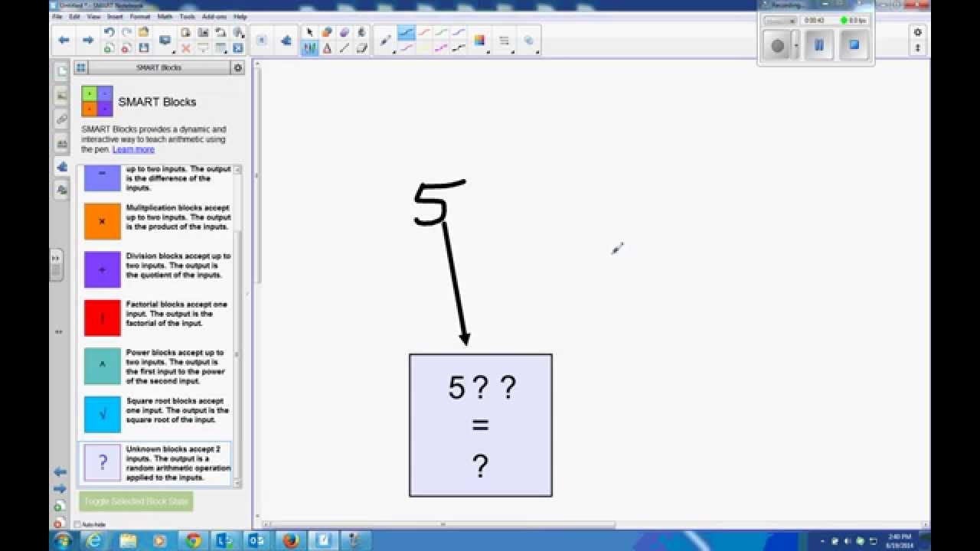Click the red X Delete icon
Viewport: 980px width, 551px height.
click(x=185, y=47)
